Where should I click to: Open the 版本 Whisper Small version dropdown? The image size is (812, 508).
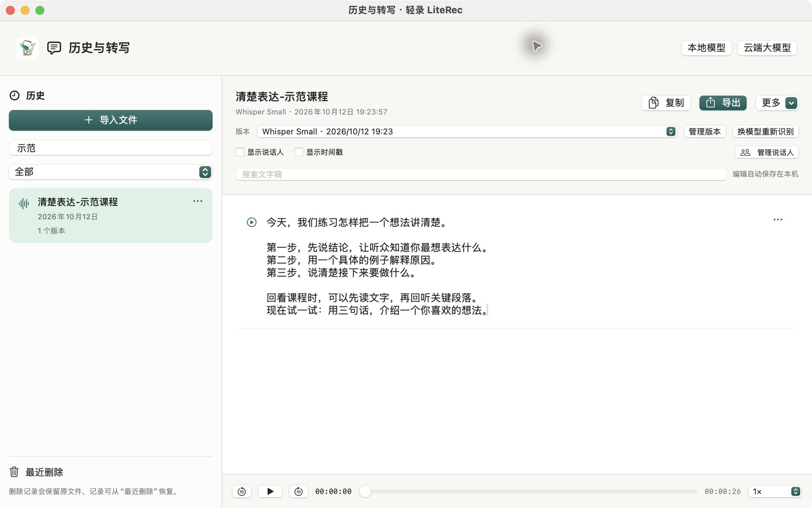pyautogui.click(x=467, y=131)
